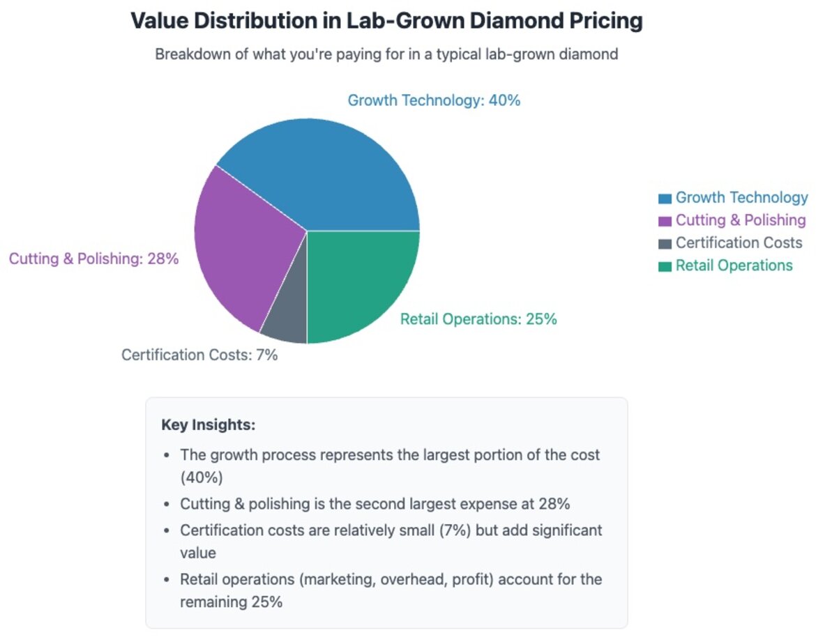Viewport: 816px width, 644px height.
Task: Click the green Retail Operations legend swatch
Action: pyautogui.click(x=665, y=266)
